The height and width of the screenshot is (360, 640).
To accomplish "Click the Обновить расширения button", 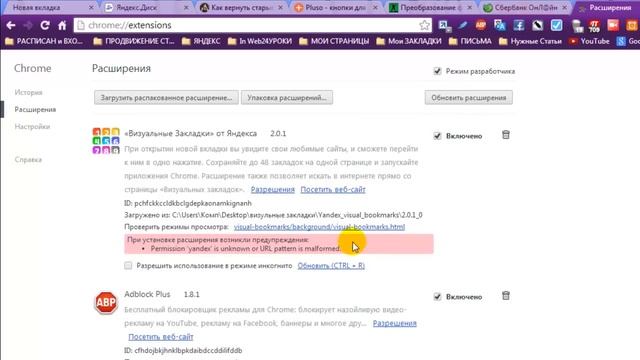I will coord(469,98).
